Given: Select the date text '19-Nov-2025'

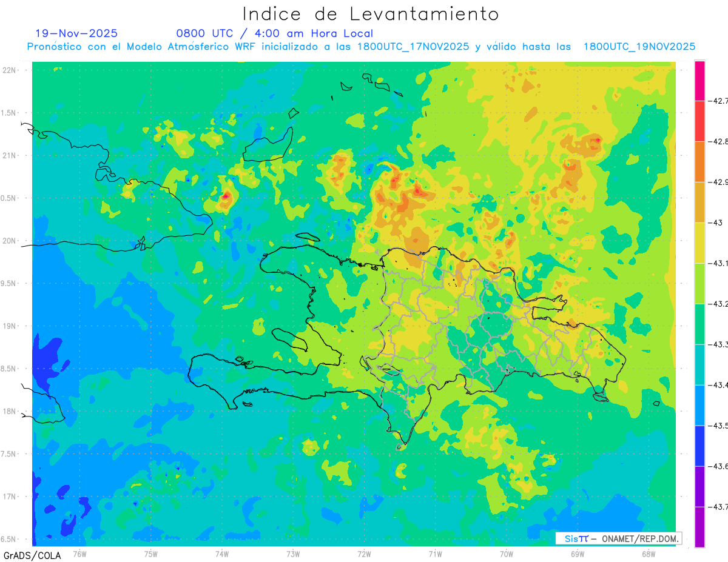Looking at the screenshot, I should [x=76, y=33].
